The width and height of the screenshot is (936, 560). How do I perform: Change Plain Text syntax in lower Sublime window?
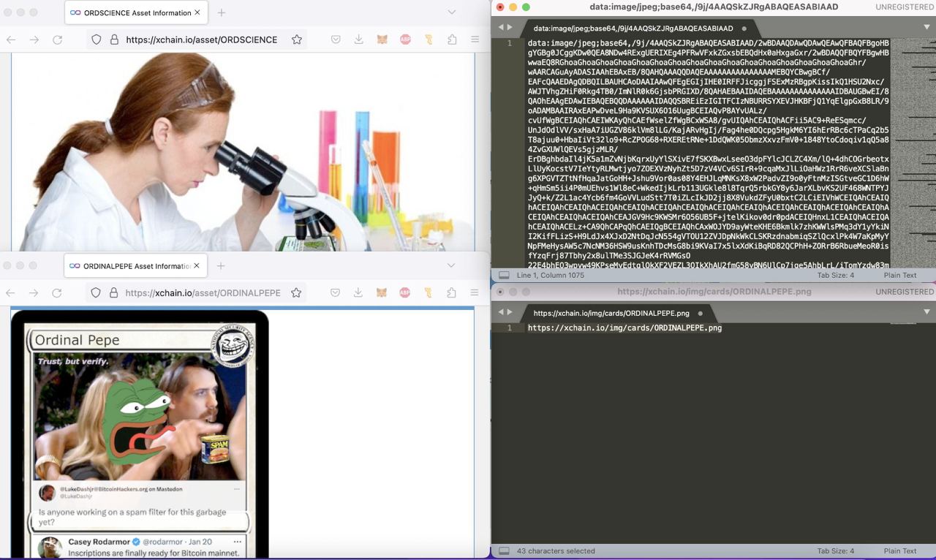point(899,551)
